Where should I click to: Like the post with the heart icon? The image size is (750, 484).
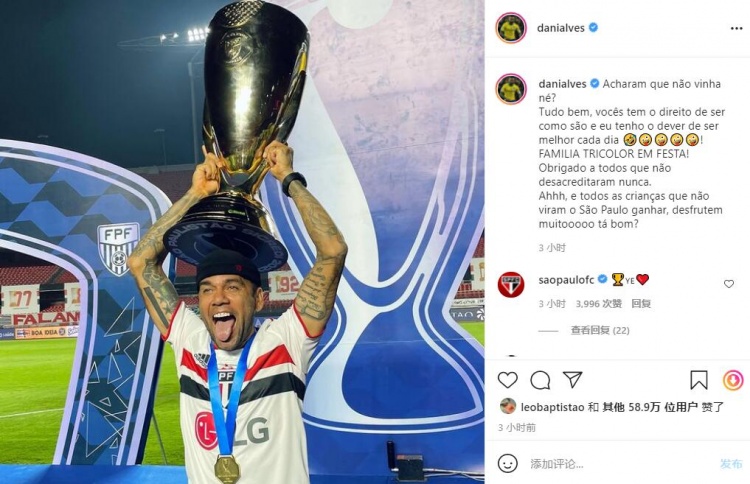tap(507, 380)
